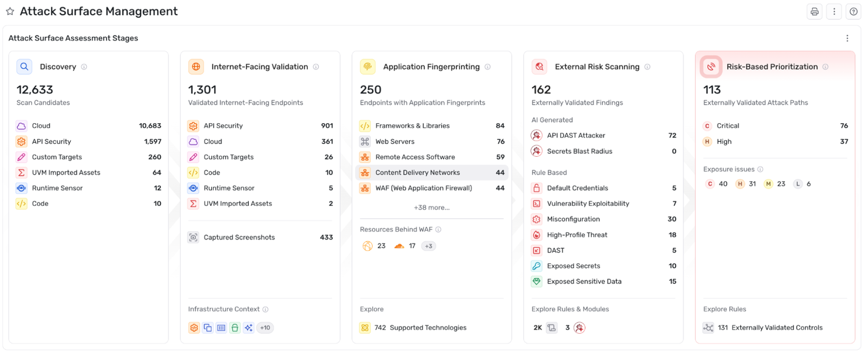
Task: Open Assessment Stages panel kebab menu
Action: click(847, 38)
